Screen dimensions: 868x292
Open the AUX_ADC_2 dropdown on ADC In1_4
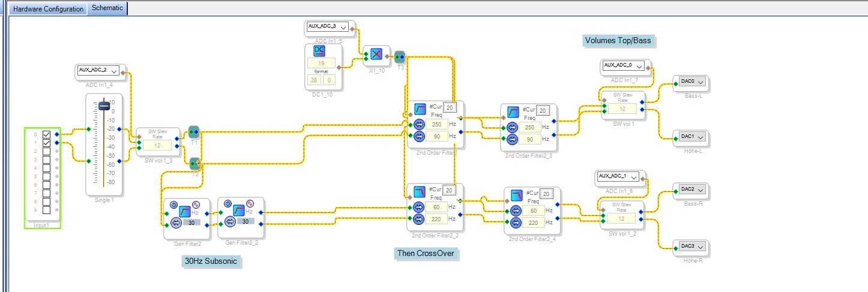click(98, 71)
